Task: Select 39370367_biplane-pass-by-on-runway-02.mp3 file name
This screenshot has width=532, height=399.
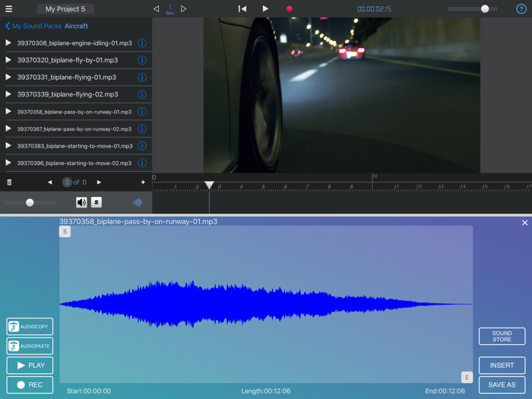Action: tap(74, 129)
